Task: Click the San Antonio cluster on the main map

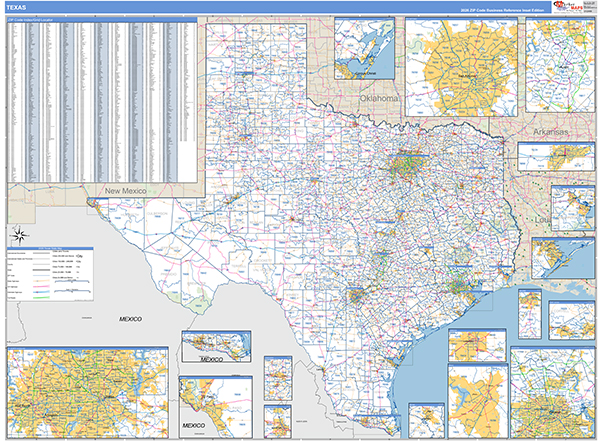Action: (356, 296)
